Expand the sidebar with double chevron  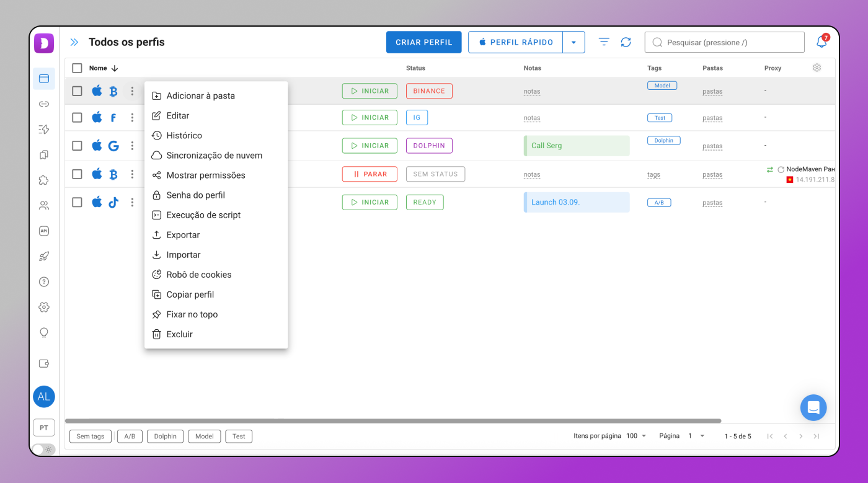pyautogui.click(x=74, y=42)
